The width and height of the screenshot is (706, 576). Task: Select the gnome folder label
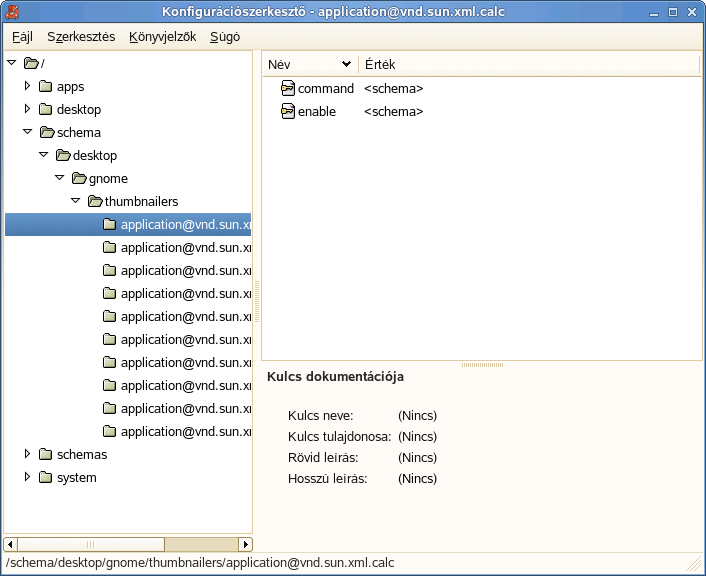[109, 179]
